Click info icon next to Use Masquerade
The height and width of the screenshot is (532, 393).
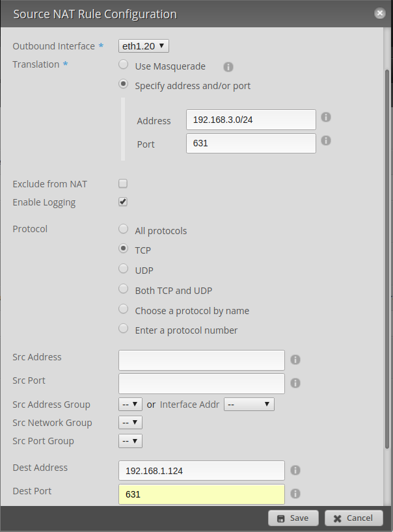[x=228, y=67]
